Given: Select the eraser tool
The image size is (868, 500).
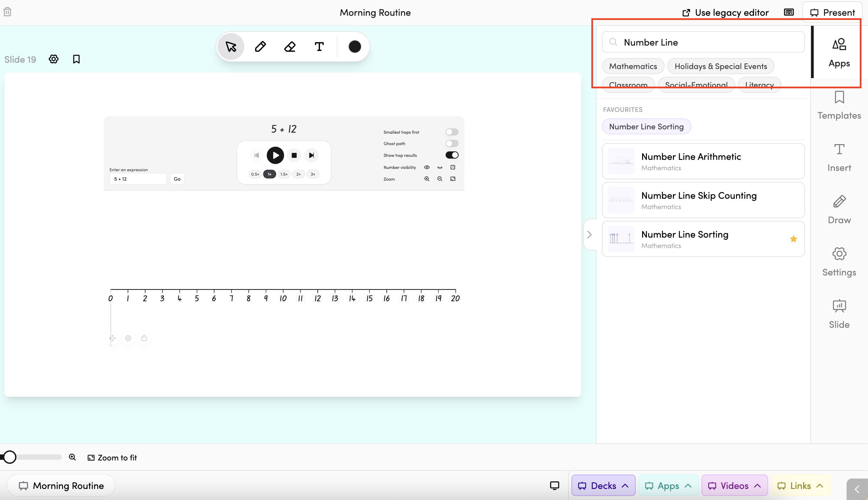Looking at the screenshot, I should 290,46.
